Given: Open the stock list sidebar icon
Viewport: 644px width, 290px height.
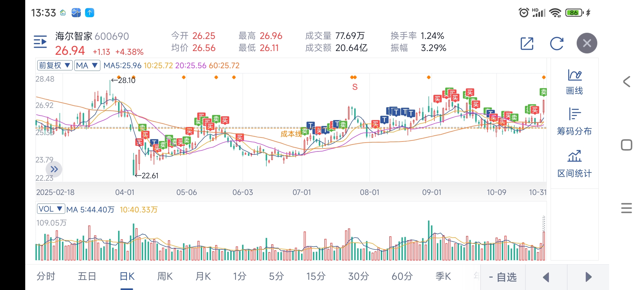Looking at the screenshot, I should tap(40, 42).
